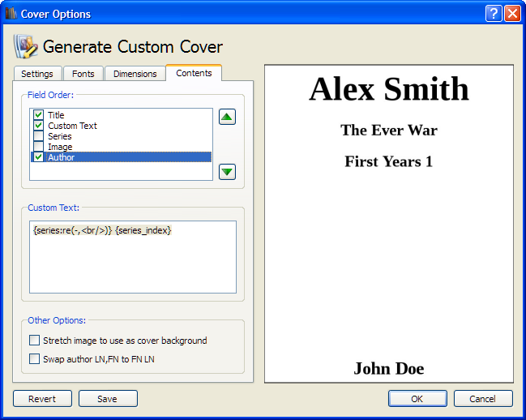The image size is (526, 420).
Task: Uncheck the Title field checkbox
Action: (38, 114)
